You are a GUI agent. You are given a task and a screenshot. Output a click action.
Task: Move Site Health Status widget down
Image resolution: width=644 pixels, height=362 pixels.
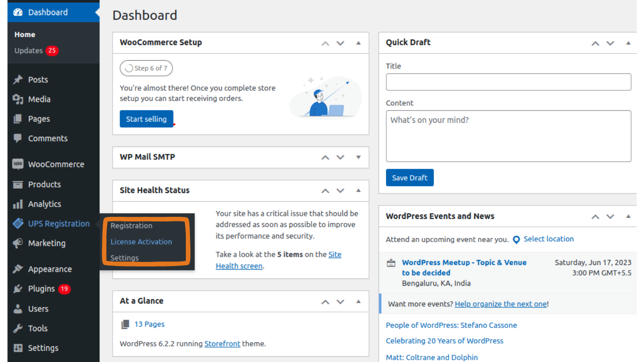[340, 191]
